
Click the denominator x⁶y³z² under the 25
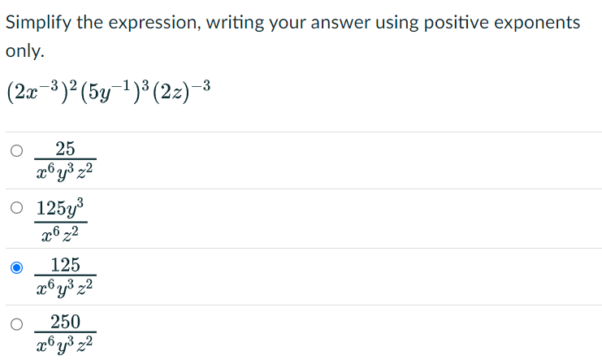tap(65, 171)
